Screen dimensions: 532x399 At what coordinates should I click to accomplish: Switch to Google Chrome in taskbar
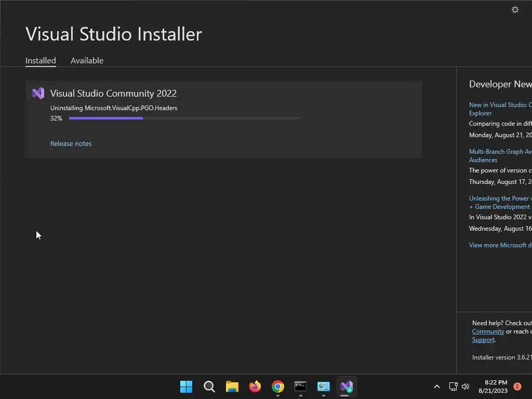coord(277,387)
